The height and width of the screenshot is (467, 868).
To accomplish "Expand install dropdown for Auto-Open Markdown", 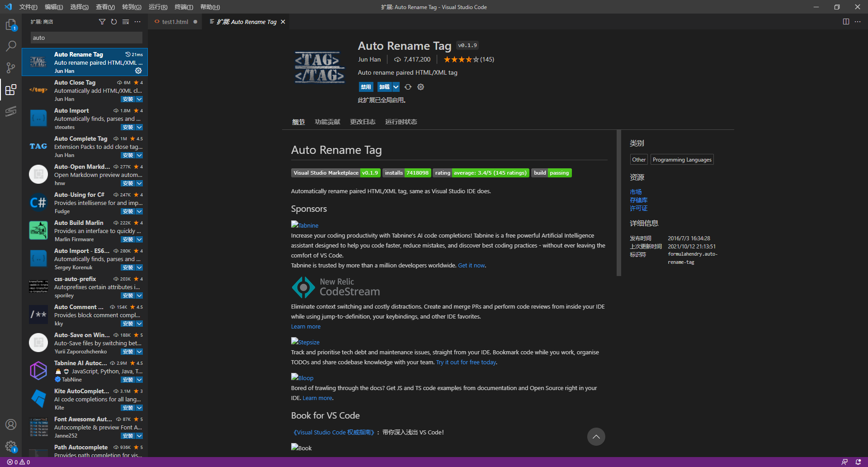I will 139,183.
